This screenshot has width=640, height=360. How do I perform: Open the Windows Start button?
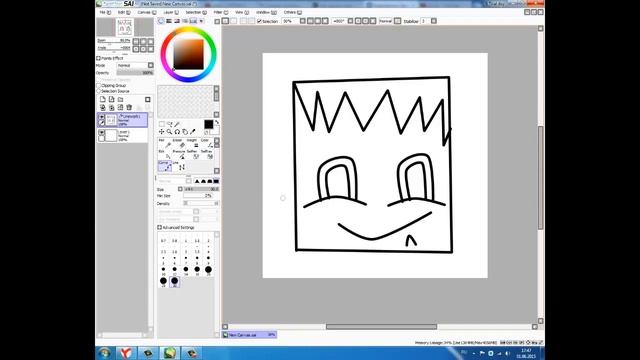(x=104, y=353)
